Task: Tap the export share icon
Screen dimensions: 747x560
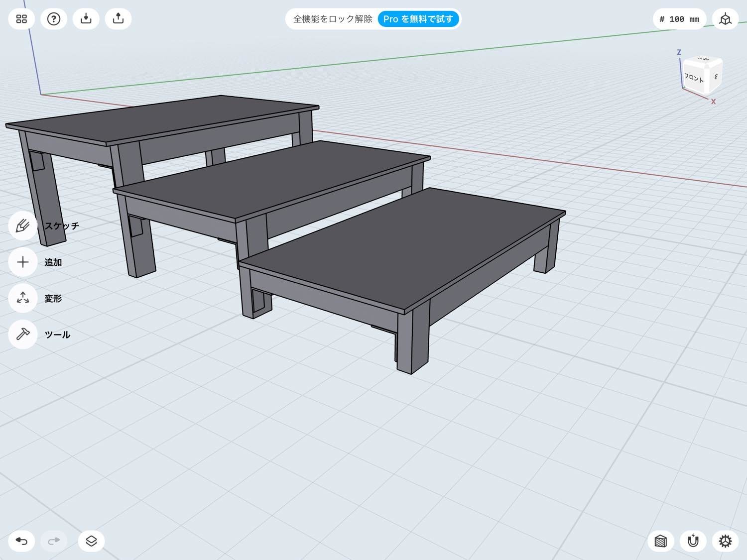Action: [x=118, y=19]
